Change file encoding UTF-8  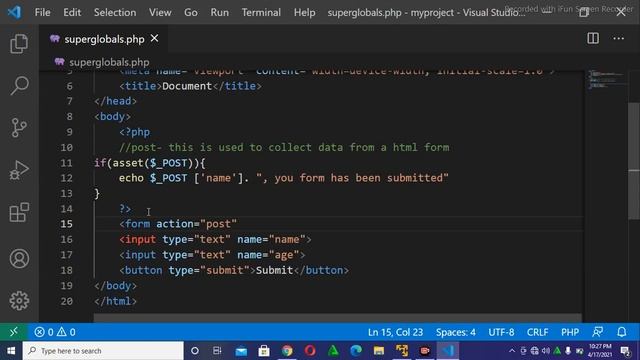(x=501, y=332)
